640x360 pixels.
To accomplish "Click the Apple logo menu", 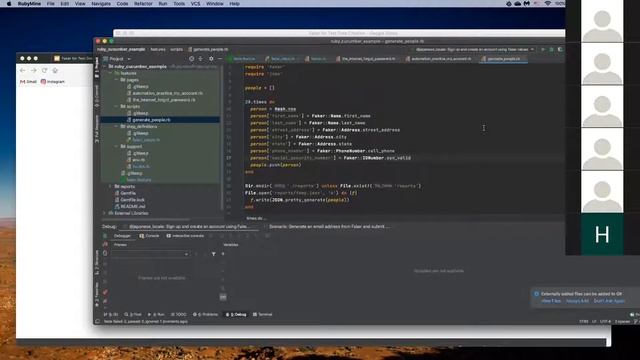I will point(9,4).
